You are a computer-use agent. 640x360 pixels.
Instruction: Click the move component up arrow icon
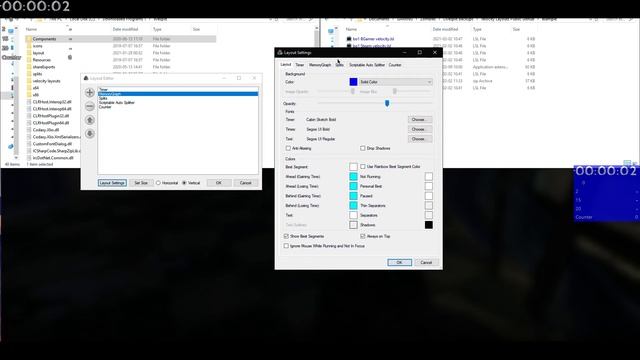[x=90, y=120]
